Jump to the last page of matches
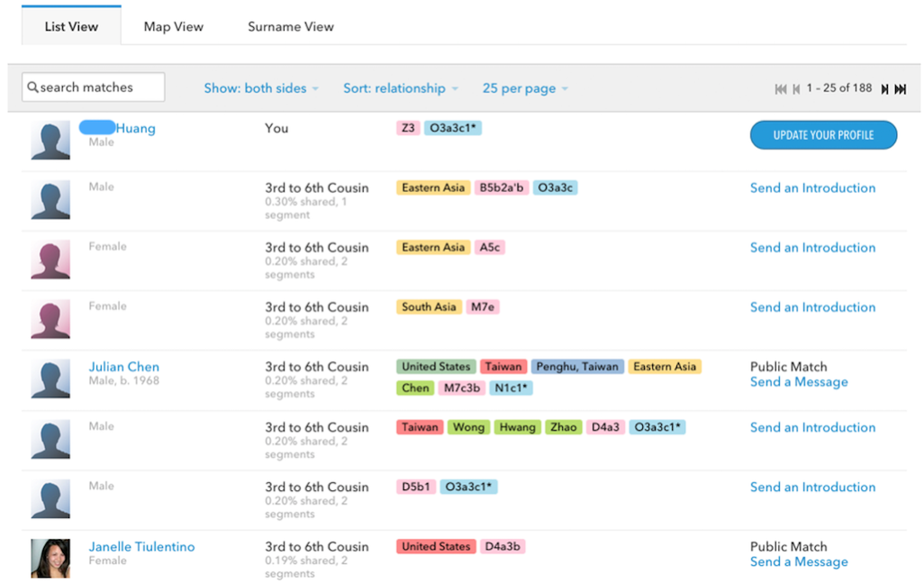The width and height of the screenshot is (924, 584). [x=900, y=88]
